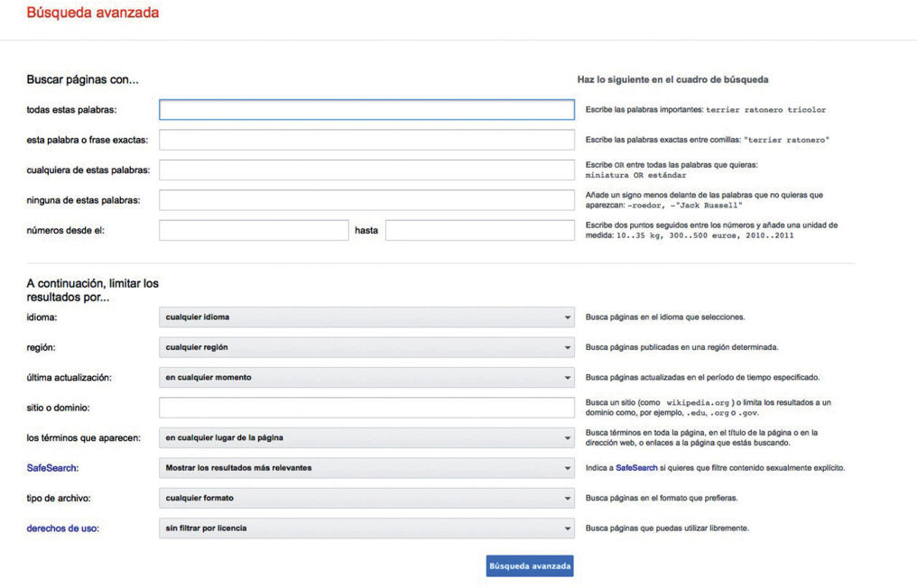The image size is (917, 588).
Task: Click the 'hasta' ending number field
Action: tap(479, 230)
